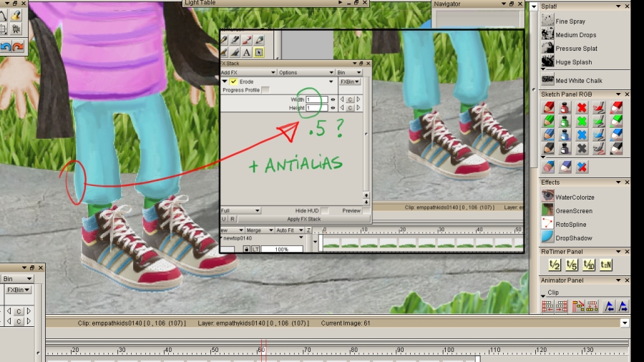Open the Navigator panel menu arrow
This screenshot has width=644, height=362.
(504, 4)
